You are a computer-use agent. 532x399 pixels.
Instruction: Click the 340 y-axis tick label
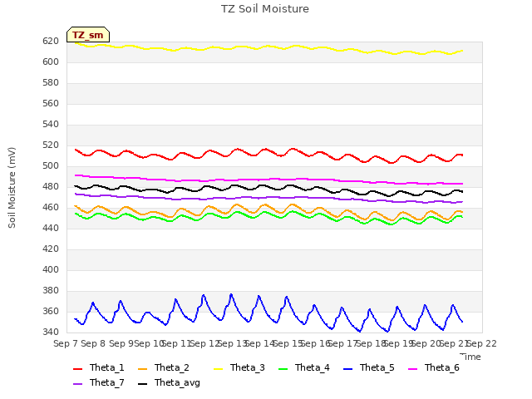coord(51,332)
